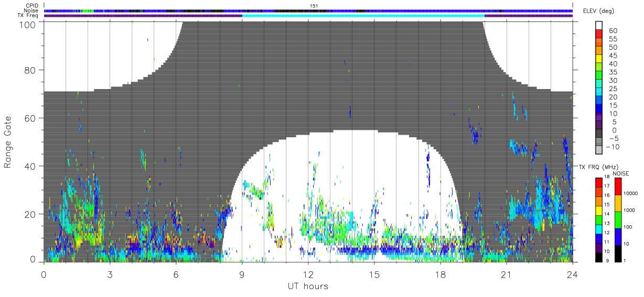Click the 9 label on TX FRQ legend
Viewport: 644px width, 297px height.
click(607, 261)
